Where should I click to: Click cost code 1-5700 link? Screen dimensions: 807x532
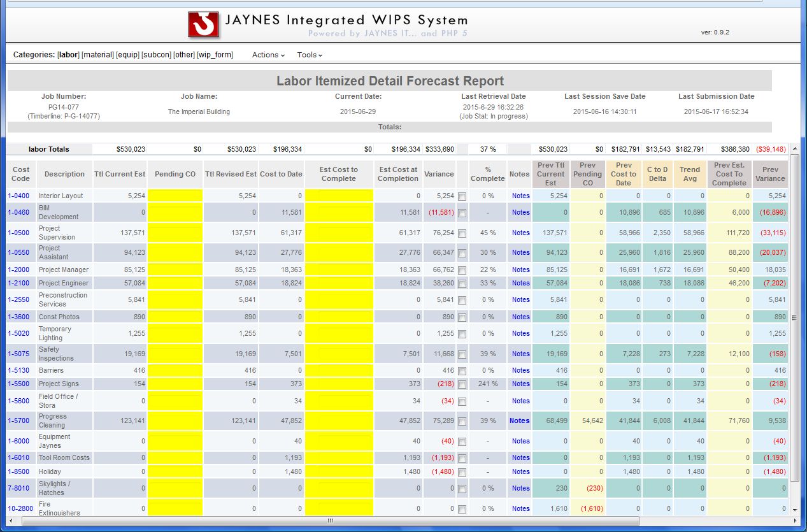[18, 421]
